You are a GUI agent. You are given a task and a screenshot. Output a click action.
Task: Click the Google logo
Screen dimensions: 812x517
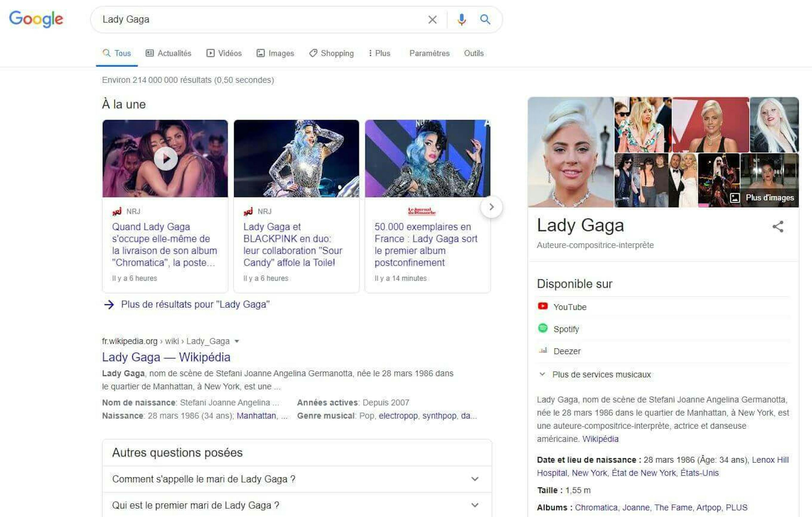tap(36, 19)
